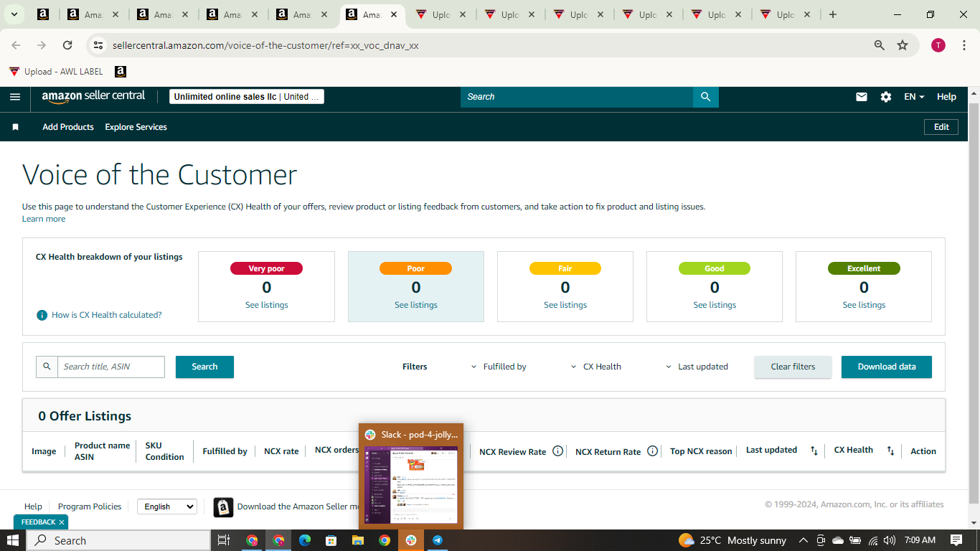Open the How is CX Health calculated link
Screen dimensions: 980x551
[107, 315]
